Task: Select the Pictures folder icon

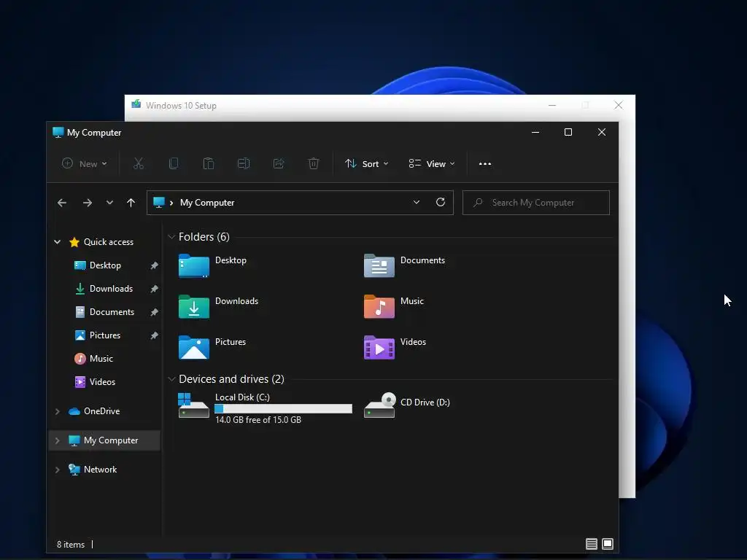Action: 194,347
